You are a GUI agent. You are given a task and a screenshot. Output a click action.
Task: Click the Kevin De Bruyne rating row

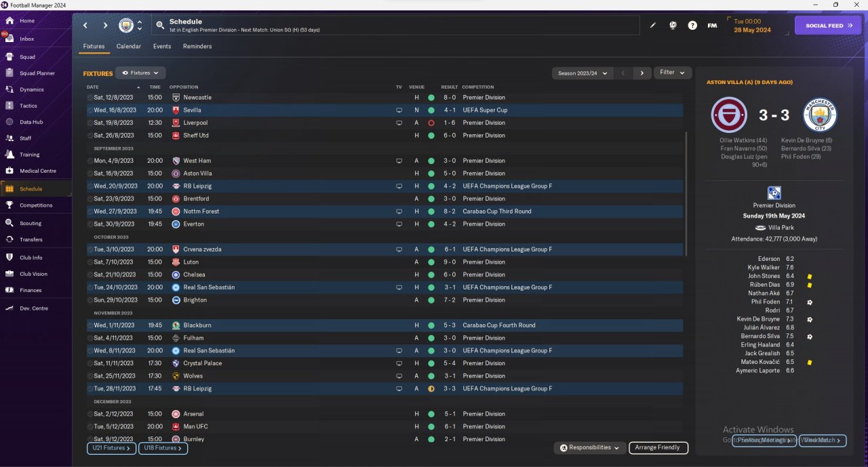click(773, 319)
